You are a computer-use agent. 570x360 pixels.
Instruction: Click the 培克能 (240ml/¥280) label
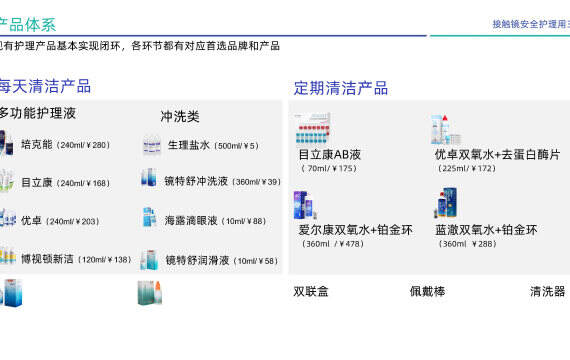coord(65,145)
